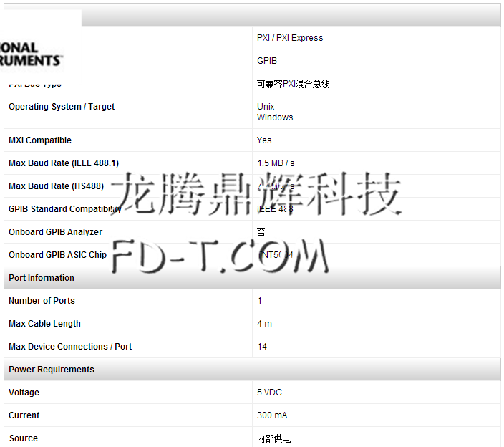Click the Onboard GPIB Analyzer label

tap(55, 232)
